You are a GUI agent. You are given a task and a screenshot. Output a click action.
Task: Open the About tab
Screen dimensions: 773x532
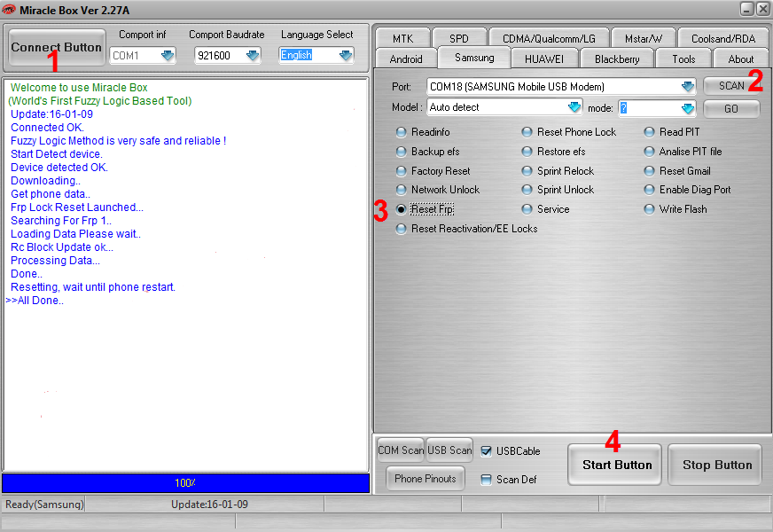(740, 59)
